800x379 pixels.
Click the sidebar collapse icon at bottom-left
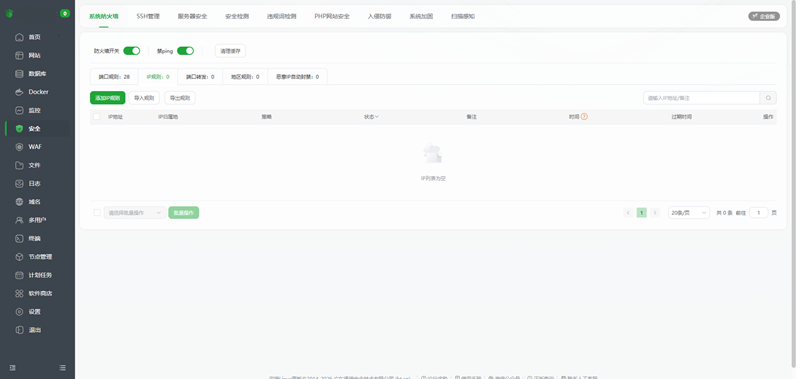(12, 368)
